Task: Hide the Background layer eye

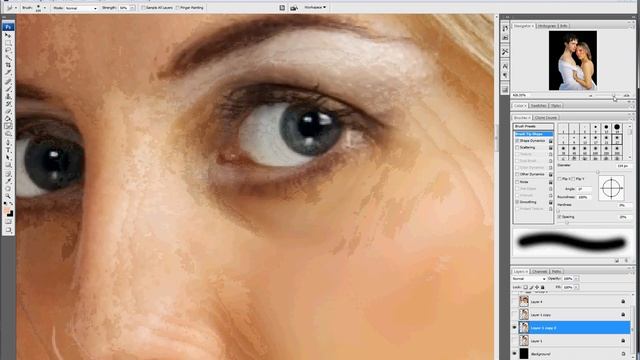Action: [514, 353]
